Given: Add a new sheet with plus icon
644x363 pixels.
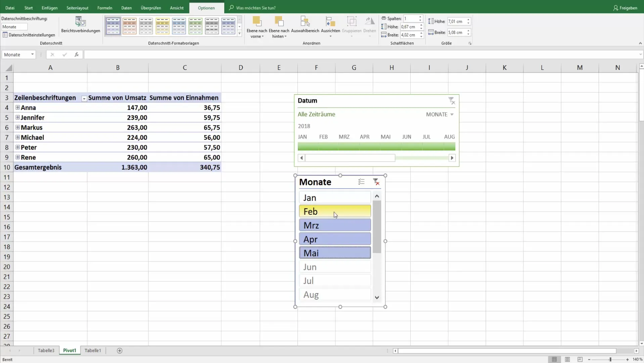Looking at the screenshot, I should pos(120,351).
